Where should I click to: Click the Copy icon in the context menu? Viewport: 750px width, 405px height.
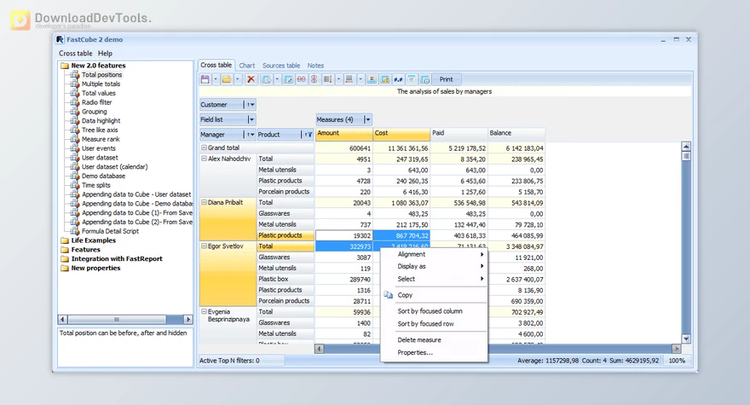pos(388,295)
